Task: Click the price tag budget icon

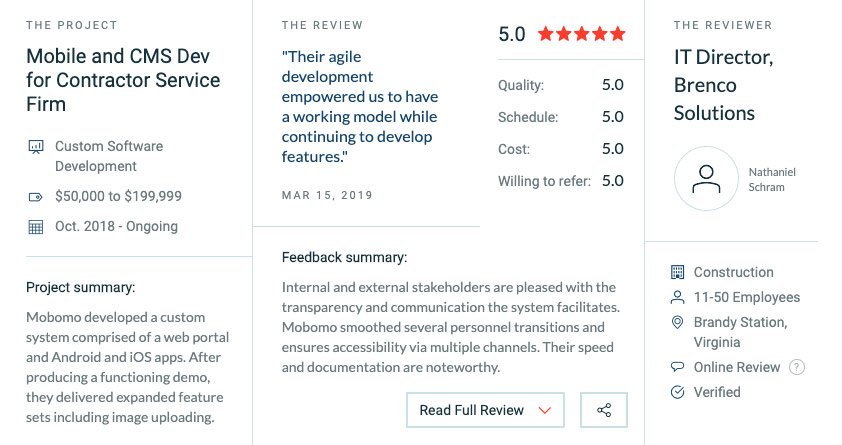Action: (35, 197)
